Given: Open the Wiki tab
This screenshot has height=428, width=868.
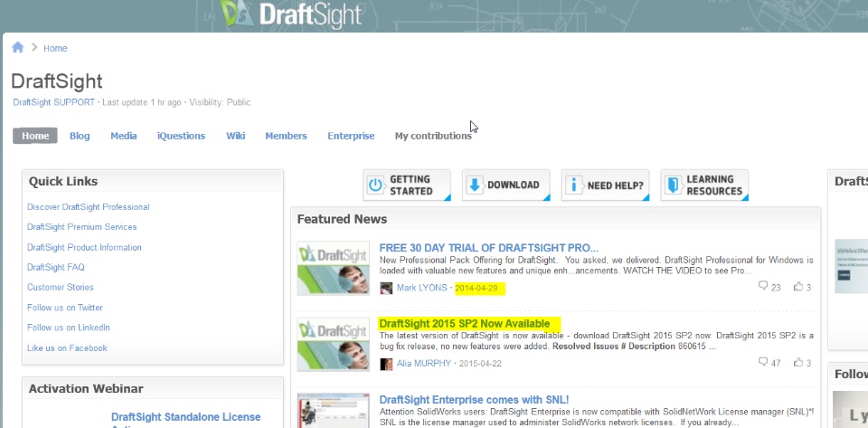Looking at the screenshot, I should pos(235,136).
